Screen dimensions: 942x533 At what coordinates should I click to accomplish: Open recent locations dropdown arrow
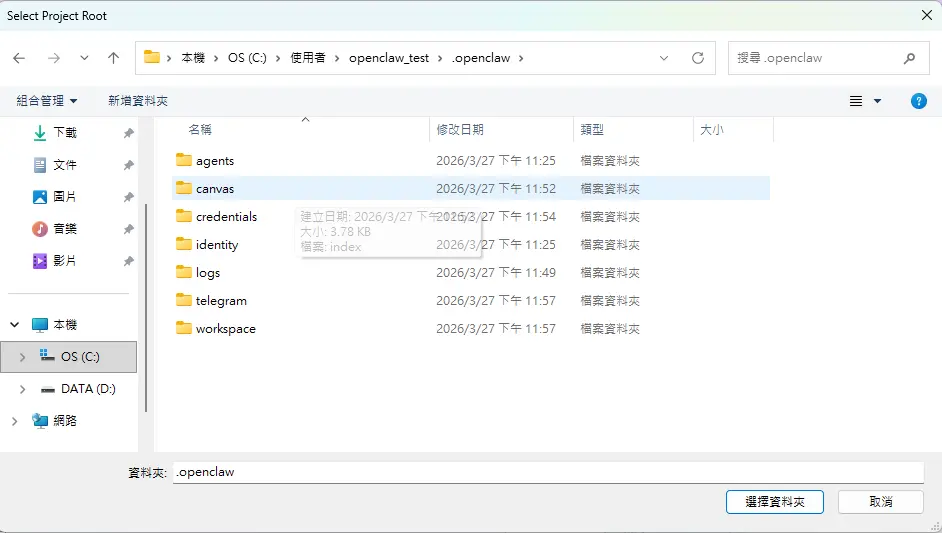point(84,58)
